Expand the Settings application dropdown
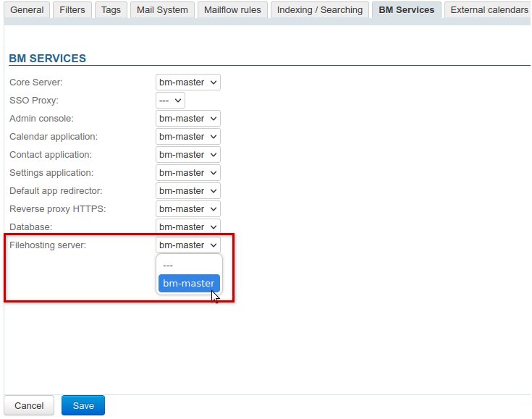The image size is (532, 419). (187, 173)
